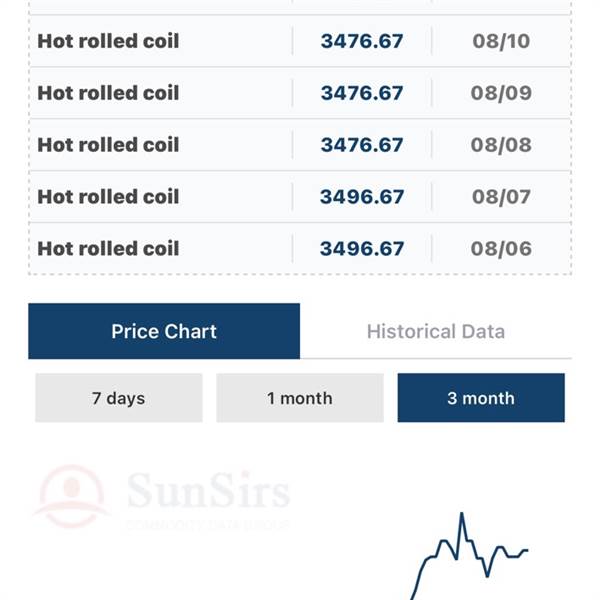The height and width of the screenshot is (600, 600).
Task: Click the Hot rolled coil 08/07 row label
Action: click(108, 197)
